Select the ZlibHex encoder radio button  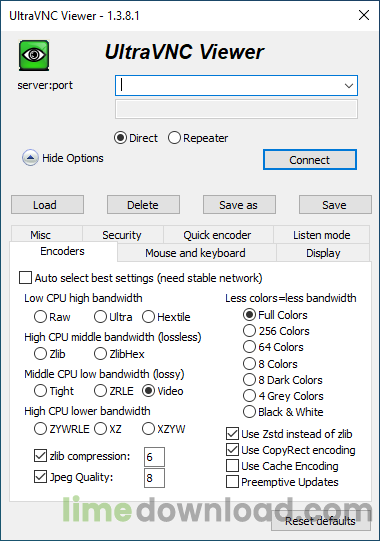point(100,354)
